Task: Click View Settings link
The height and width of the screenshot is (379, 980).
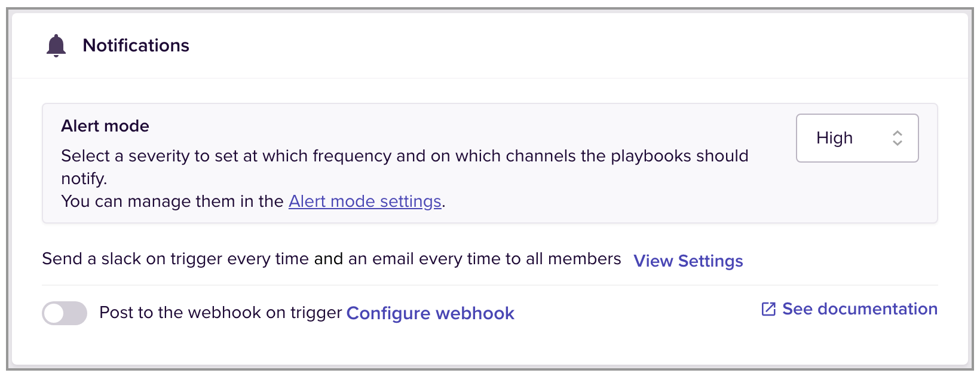Action: click(688, 261)
